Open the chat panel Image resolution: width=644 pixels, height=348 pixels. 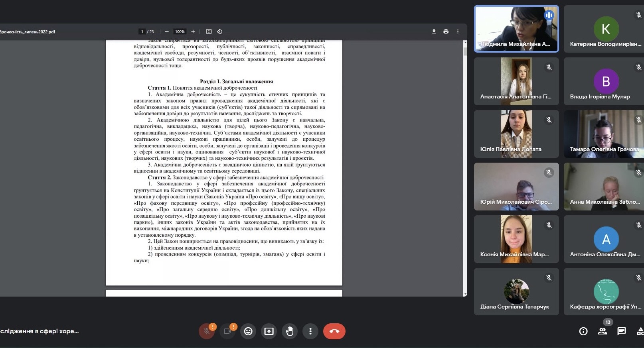[x=622, y=331]
